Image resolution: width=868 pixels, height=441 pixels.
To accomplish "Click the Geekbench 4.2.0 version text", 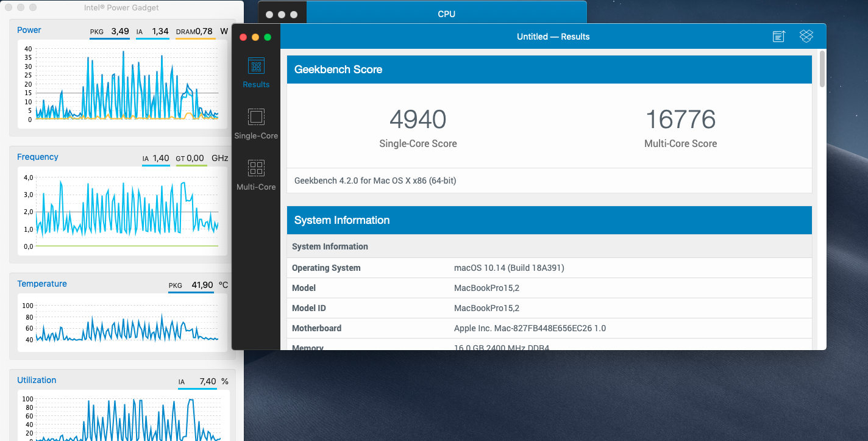I will tap(375, 181).
